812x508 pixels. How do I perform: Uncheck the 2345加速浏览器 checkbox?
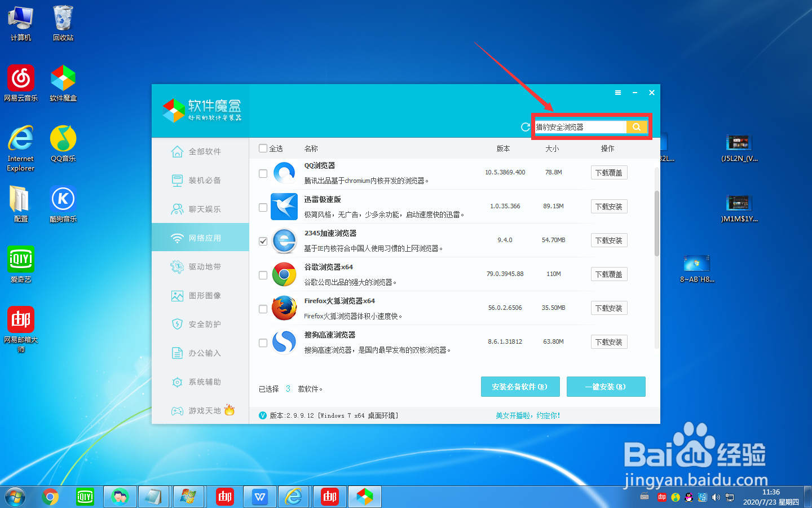(263, 242)
